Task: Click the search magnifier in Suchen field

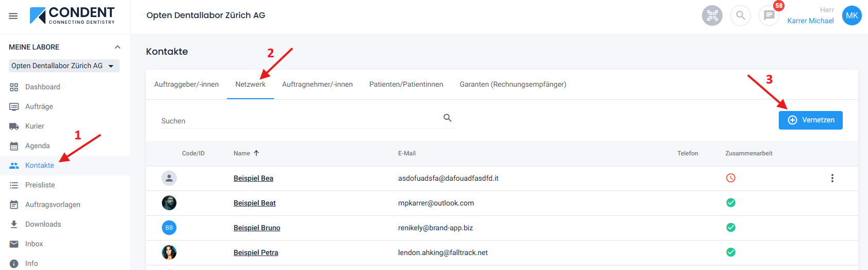Action: coord(448,118)
